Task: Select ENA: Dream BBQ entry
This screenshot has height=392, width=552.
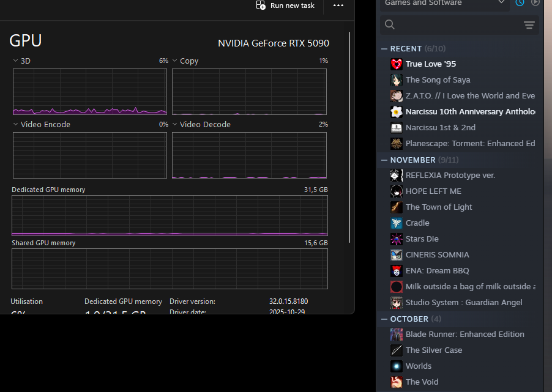Action: pos(437,270)
